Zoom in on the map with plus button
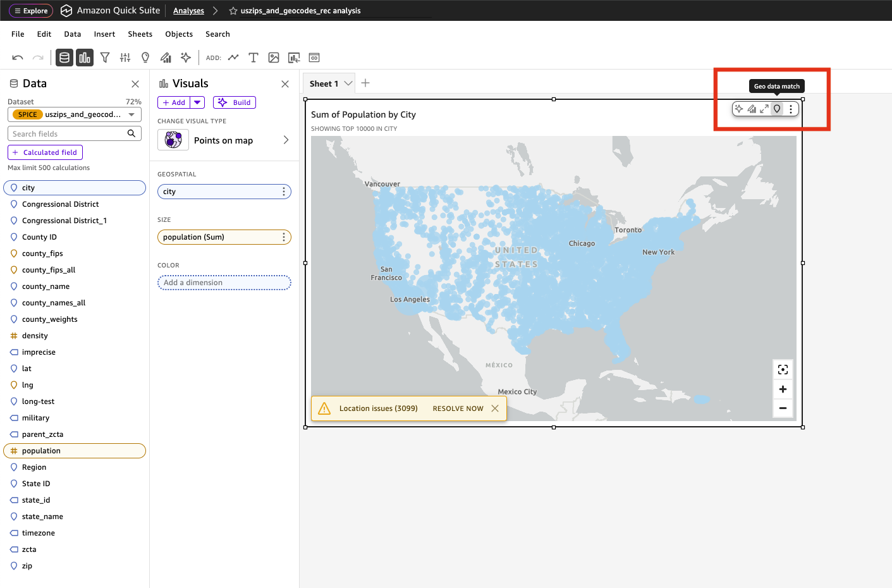The image size is (892, 588). pos(783,389)
